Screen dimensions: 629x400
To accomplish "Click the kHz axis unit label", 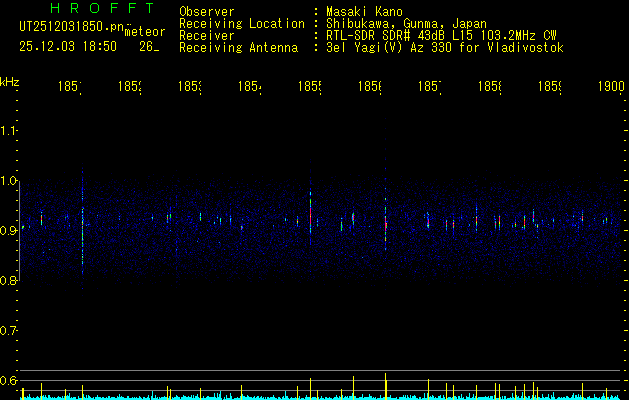I will pos(9,82).
